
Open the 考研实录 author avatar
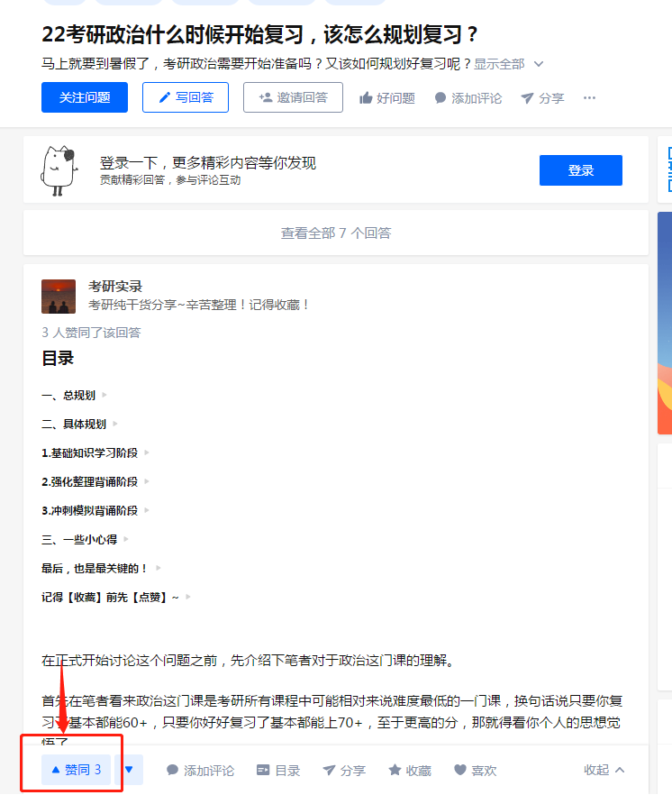[x=59, y=296]
